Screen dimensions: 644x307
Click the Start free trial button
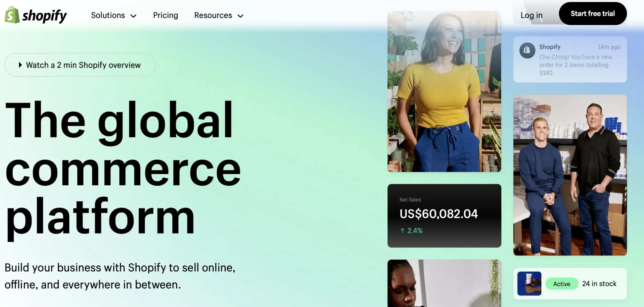593,14
